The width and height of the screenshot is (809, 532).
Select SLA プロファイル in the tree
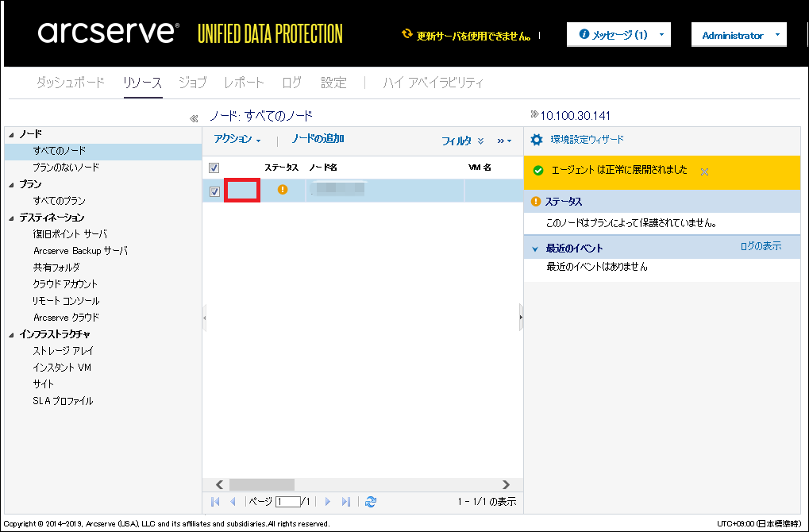[63, 401]
